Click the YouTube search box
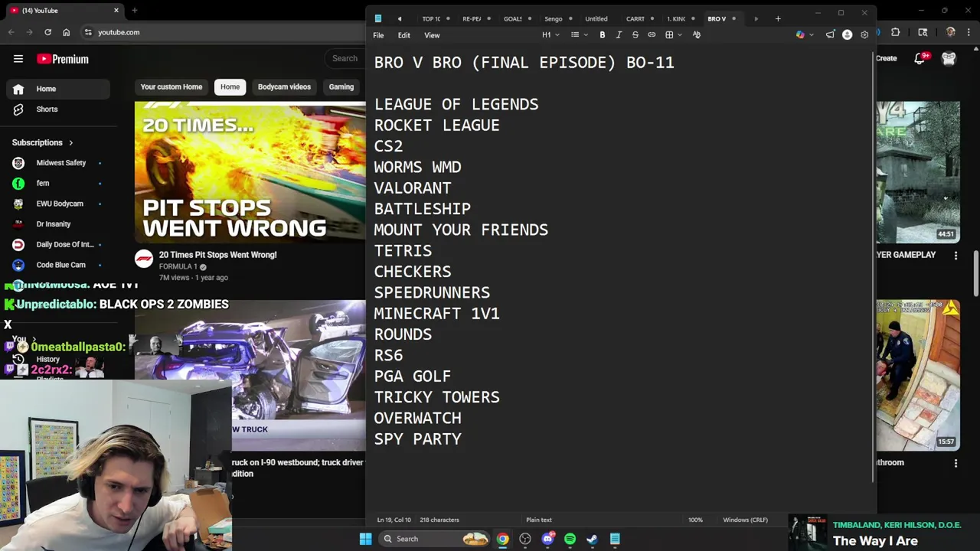The height and width of the screenshot is (551, 980). tap(345, 58)
